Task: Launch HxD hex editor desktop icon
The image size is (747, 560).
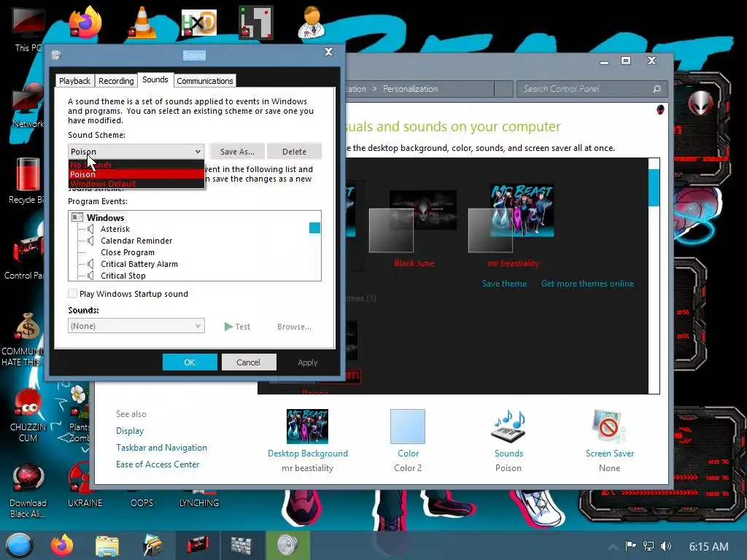Action: click(199, 23)
